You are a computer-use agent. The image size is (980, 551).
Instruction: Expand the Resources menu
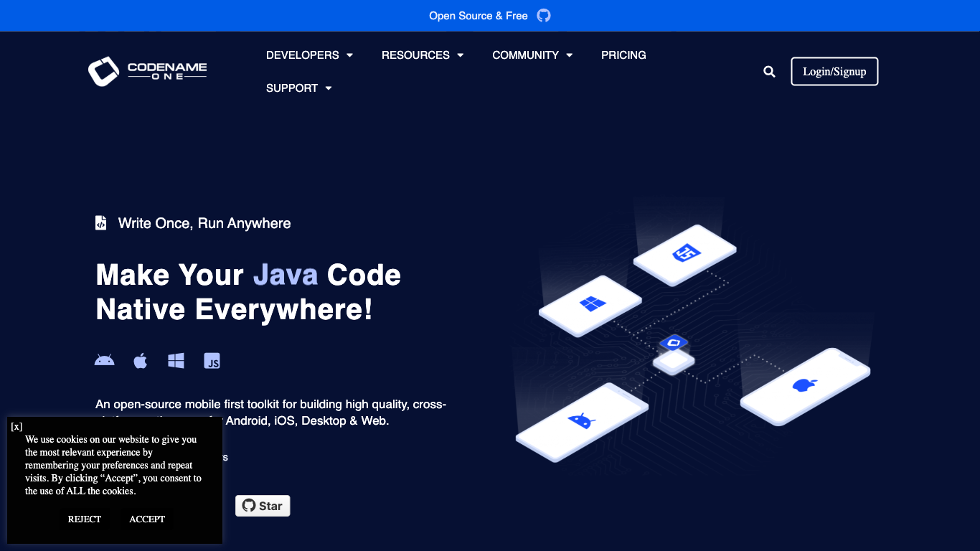[423, 55]
